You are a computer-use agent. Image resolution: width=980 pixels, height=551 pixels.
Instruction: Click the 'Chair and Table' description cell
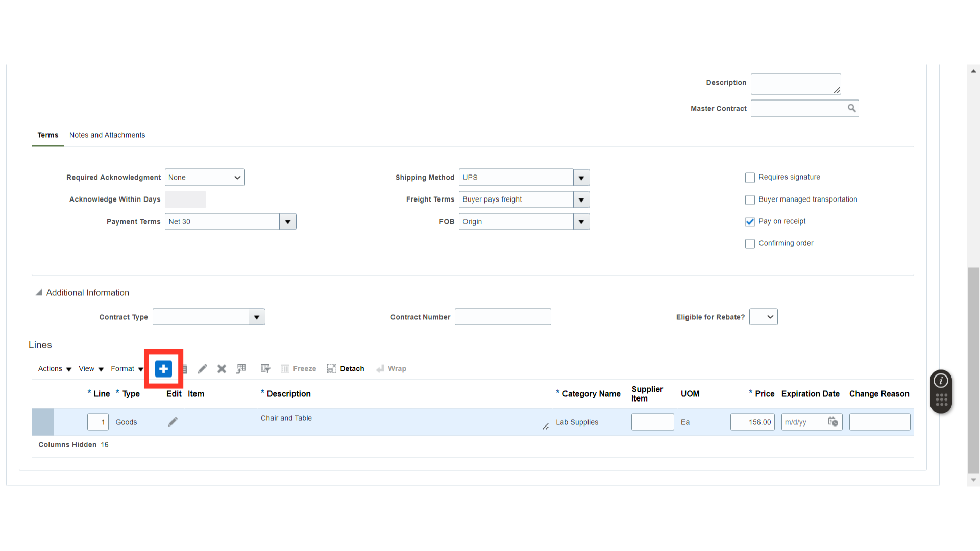coord(286,418)
